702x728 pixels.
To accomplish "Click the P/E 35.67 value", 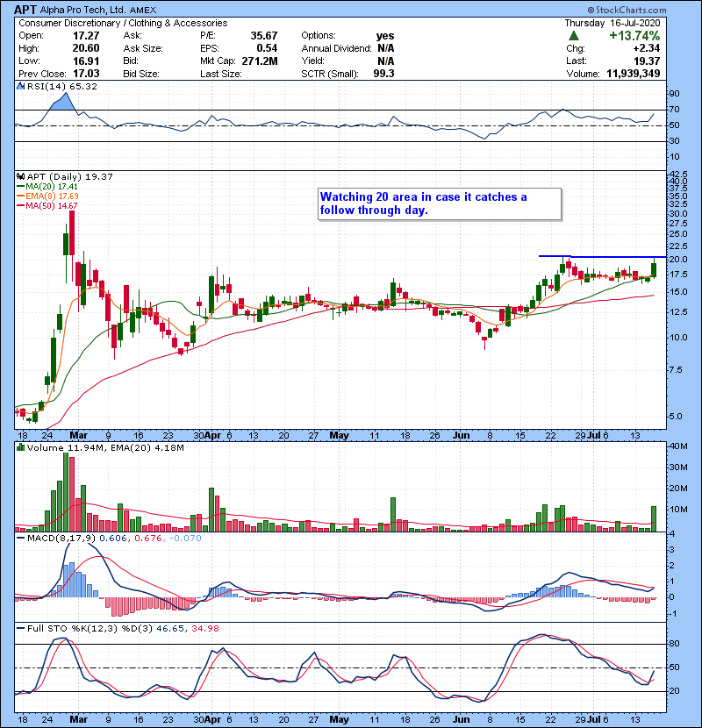I will tap(264, 36).
